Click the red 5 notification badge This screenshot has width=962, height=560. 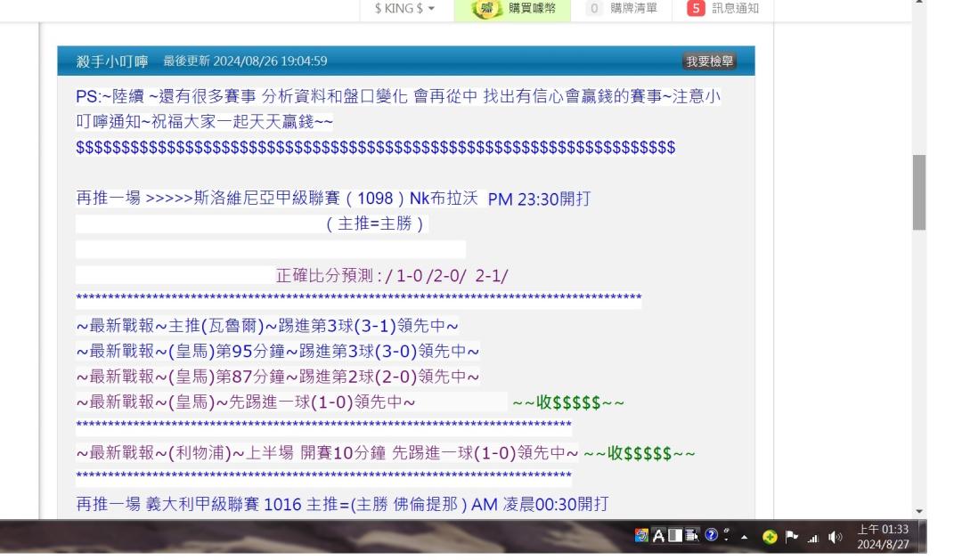[x=696, y=9]
